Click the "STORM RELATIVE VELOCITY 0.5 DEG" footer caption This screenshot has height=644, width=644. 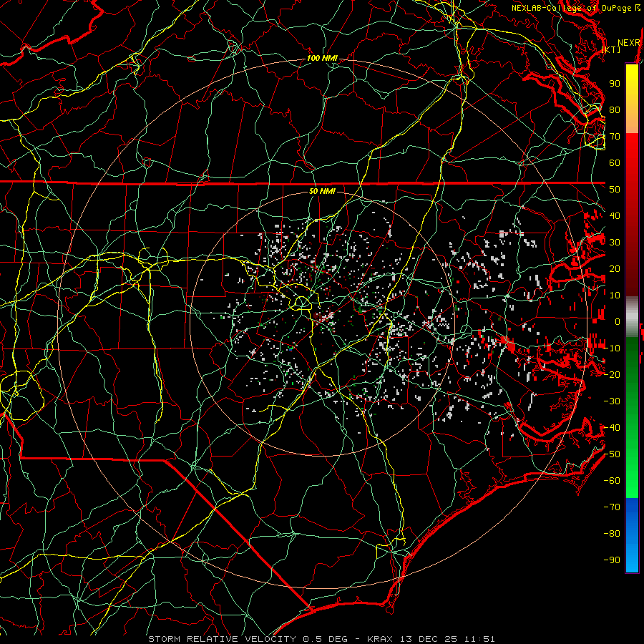(248, 639)
